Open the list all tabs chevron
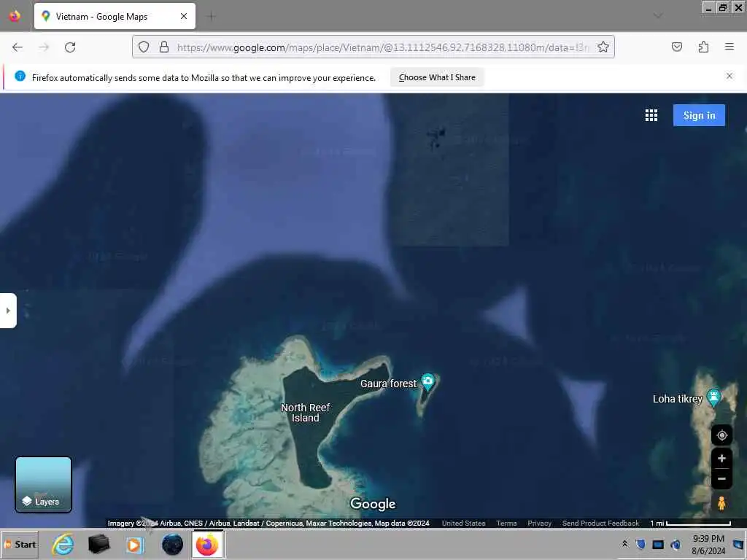747x560 pixels. click(x=658, y=16)
